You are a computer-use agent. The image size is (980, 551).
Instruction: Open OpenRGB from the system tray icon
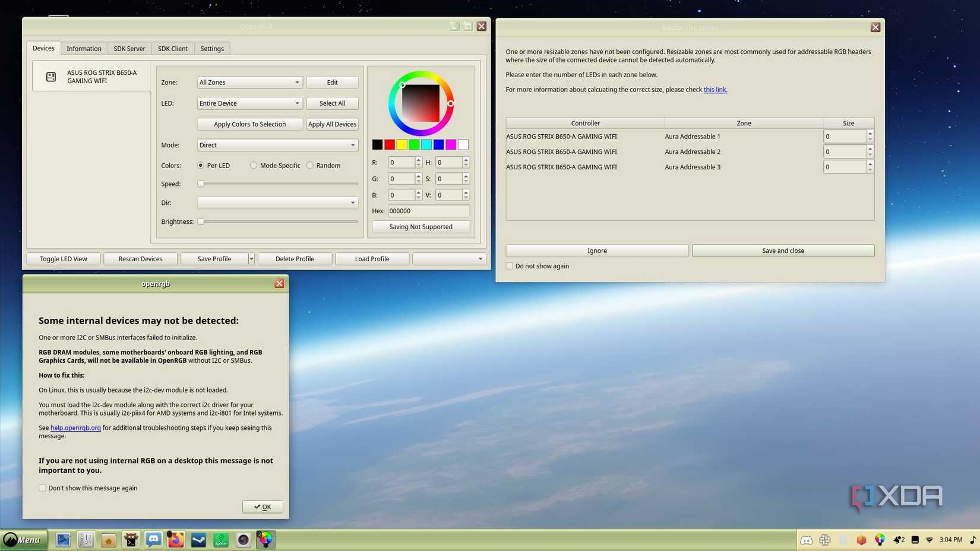tap(880, 540)
